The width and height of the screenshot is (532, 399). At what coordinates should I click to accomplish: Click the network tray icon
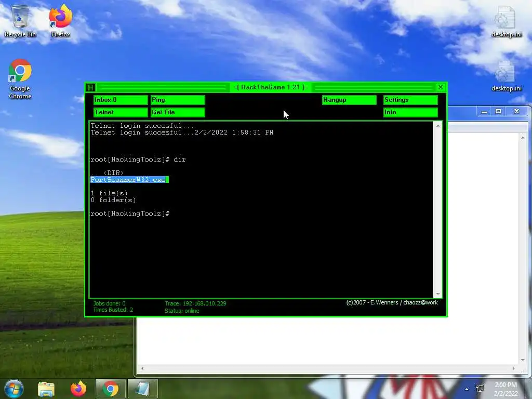[480, 389]
